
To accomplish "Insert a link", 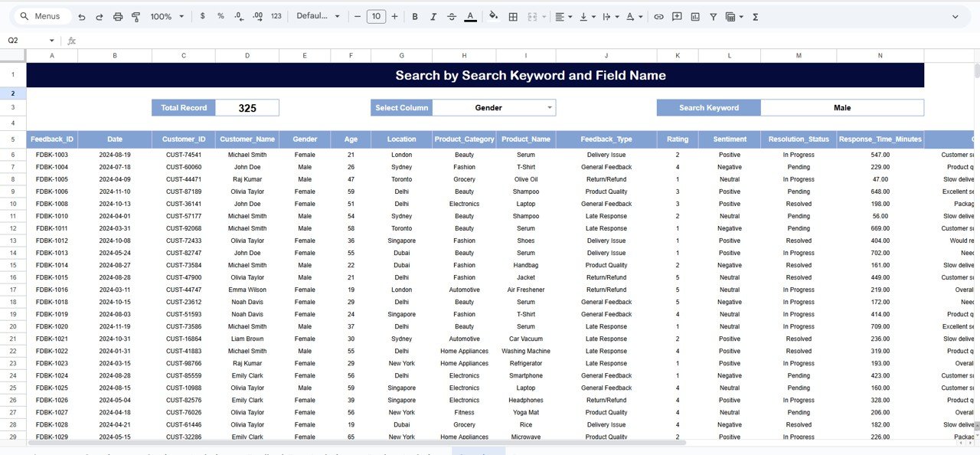I will coord(659,16).
